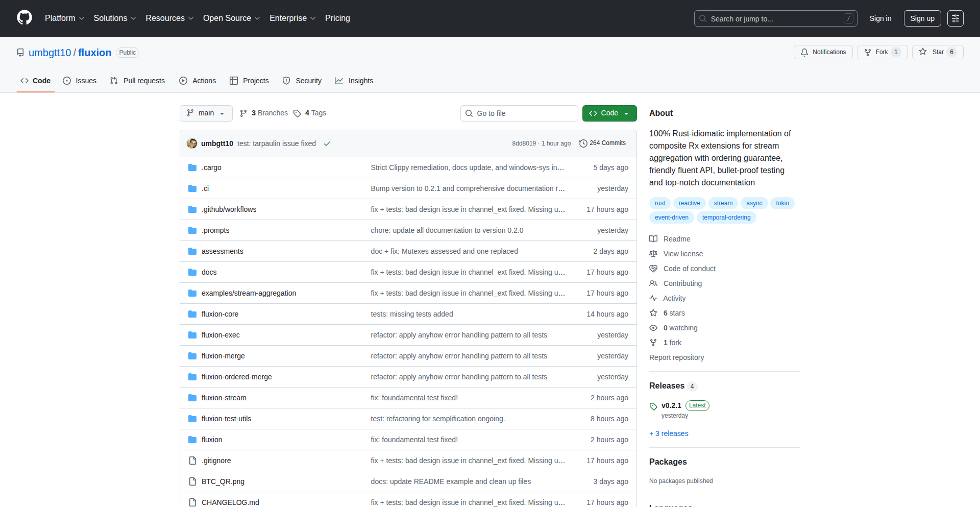Image resolution: width=980 pixels, height=507 pixels.
Task: Click the watching eye icon
Action: 653,328
